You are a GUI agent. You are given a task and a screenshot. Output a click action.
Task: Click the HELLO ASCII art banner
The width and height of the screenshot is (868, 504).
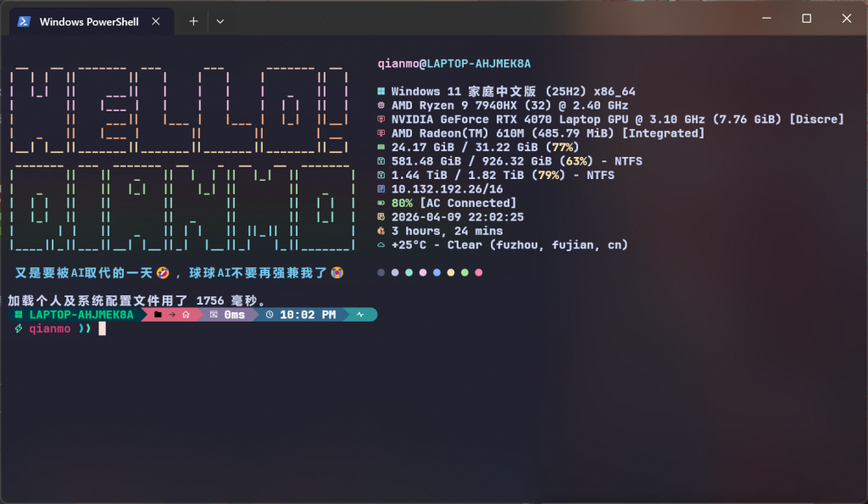tap(180, 111)
